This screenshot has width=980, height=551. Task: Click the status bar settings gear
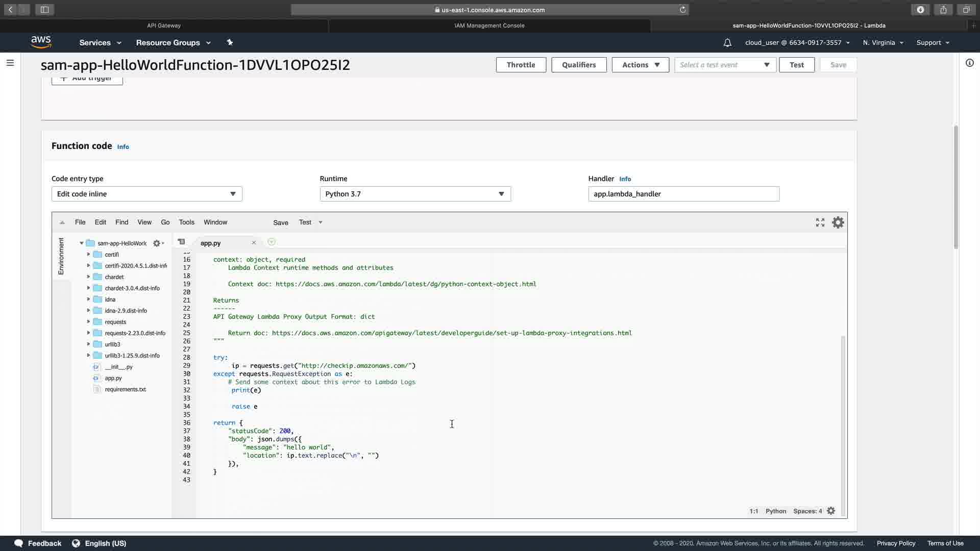831,511
